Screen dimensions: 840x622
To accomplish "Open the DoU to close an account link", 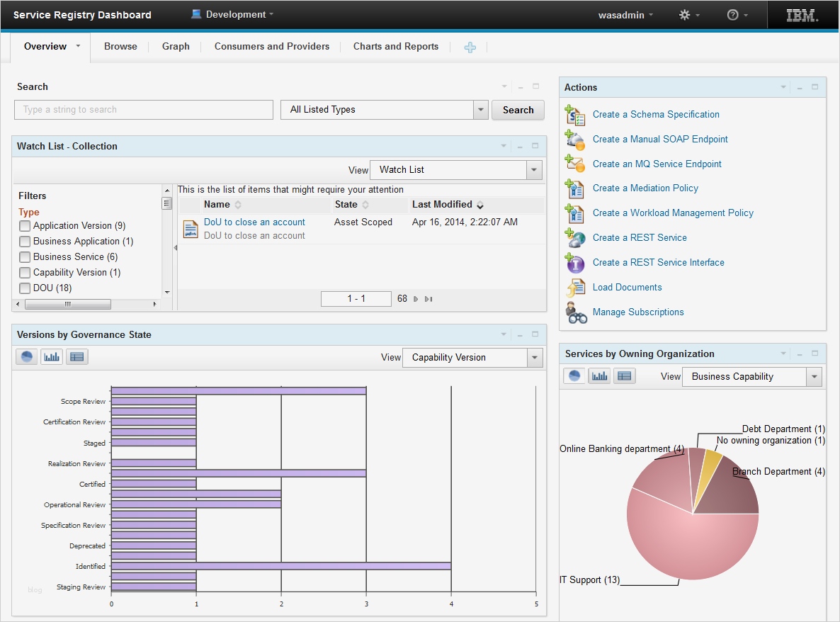I will [254, 222].
